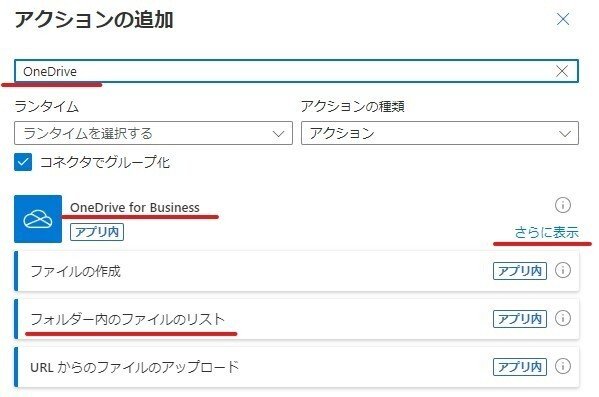
Task: Open info icon for OneDrive for Business connector
Action: tap(563, 205)
